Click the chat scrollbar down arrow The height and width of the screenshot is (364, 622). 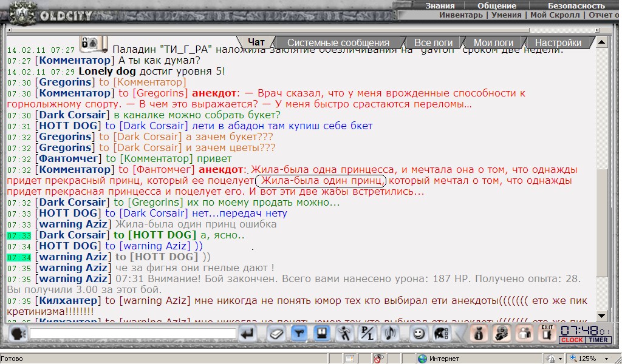coord(602,316)
